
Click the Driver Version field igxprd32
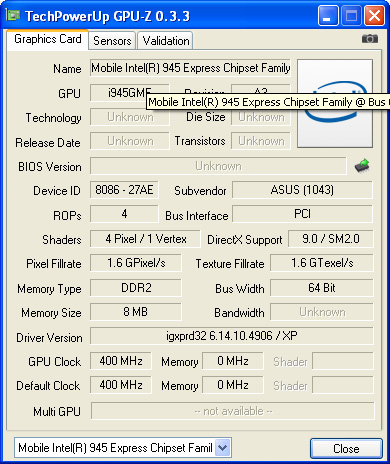coord(232,336)
